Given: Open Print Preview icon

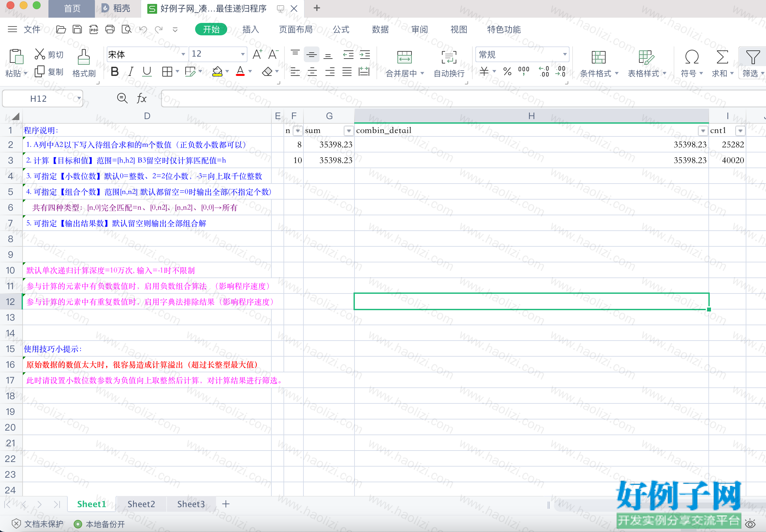Looking at the screenshot, I should pyautogui.click(x=126, y=29).
